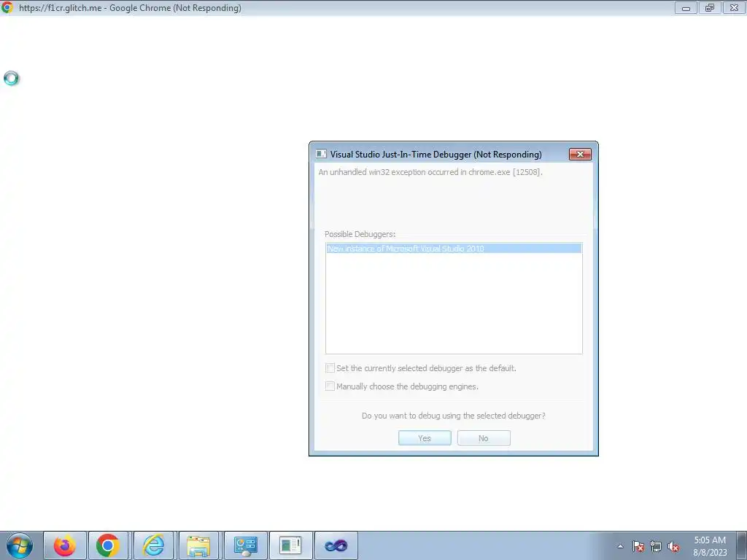Image resolution: width=747 pixels, height=560 pixels.
Task: Launch Firefox from the taskbar
Action: 65,545
